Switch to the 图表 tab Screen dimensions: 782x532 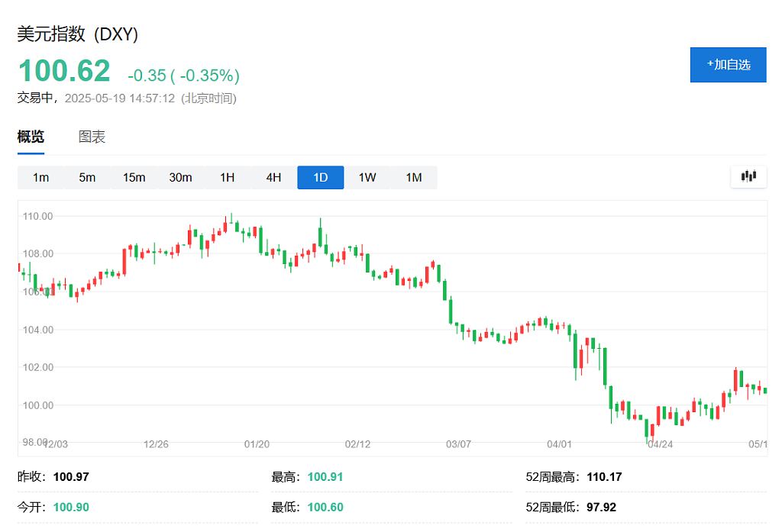[x=92, y=137]
